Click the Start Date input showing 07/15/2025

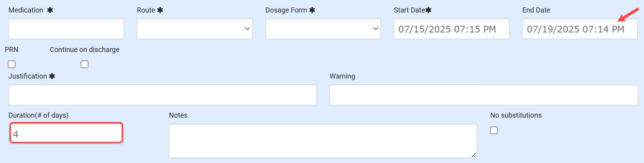pos(451,29)
